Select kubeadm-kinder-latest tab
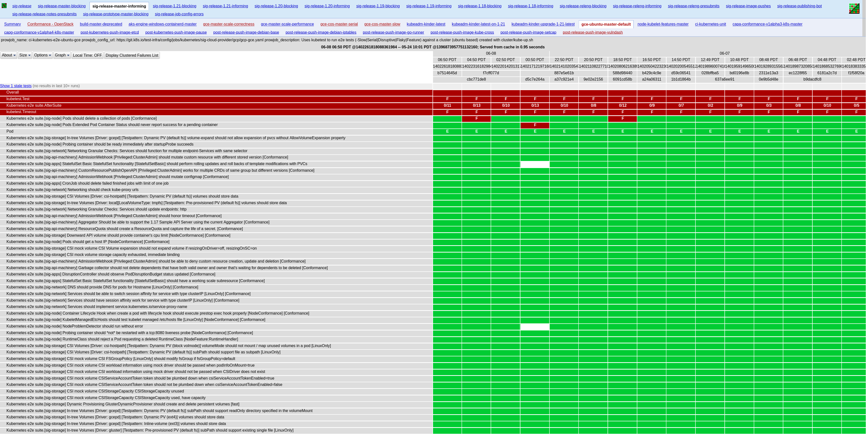The width and height of the screenshot is (868, 435). pyautogui.click(x=426, y=24)
